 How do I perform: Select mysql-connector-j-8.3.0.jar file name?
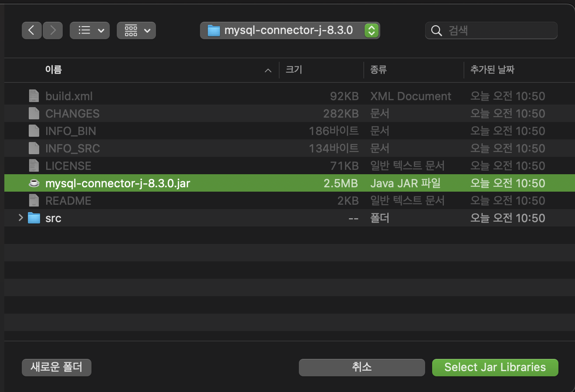(x=118, y=183)
